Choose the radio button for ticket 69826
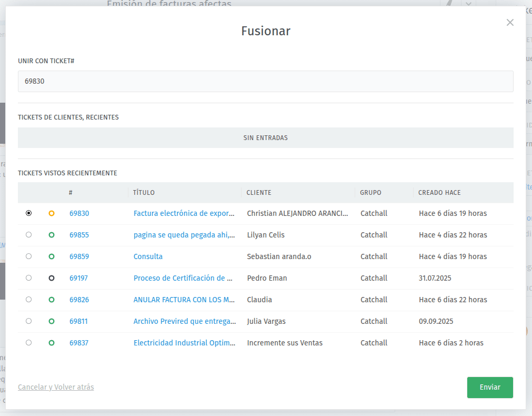The height and width of the screenshot is (416, 532). pyautogui.click(x=28, y=300)
